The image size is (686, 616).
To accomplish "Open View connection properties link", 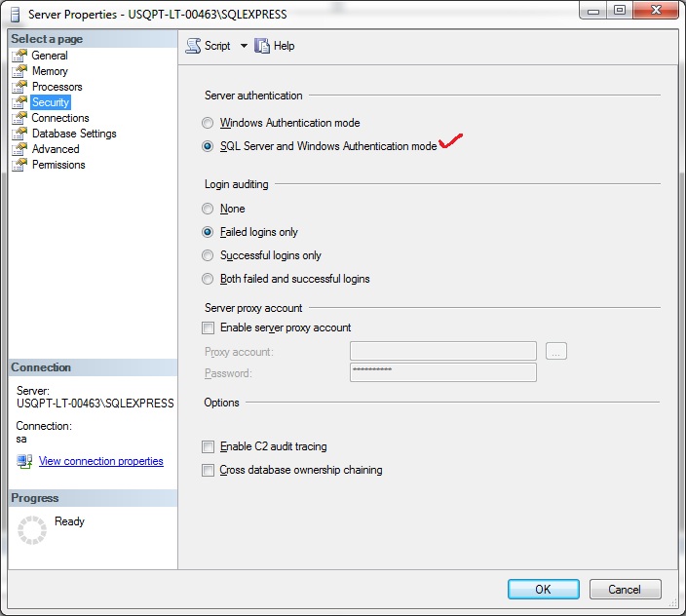I will [x=101, y=461].
